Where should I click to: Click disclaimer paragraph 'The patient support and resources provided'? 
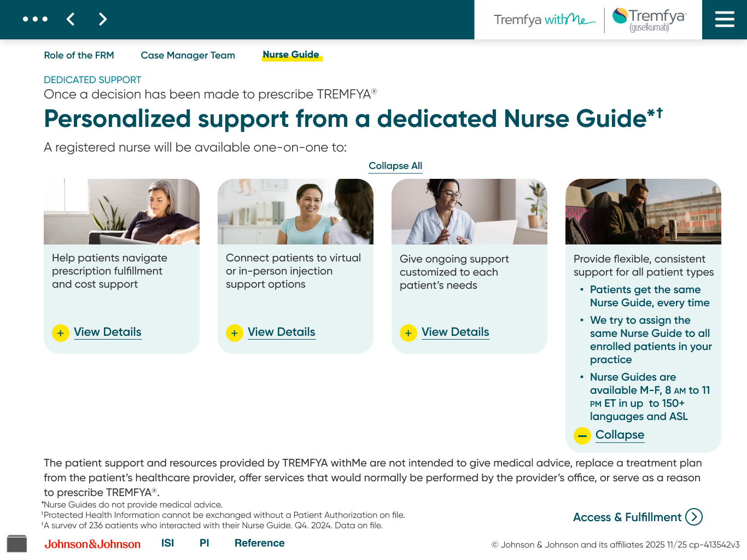[373, 477]
